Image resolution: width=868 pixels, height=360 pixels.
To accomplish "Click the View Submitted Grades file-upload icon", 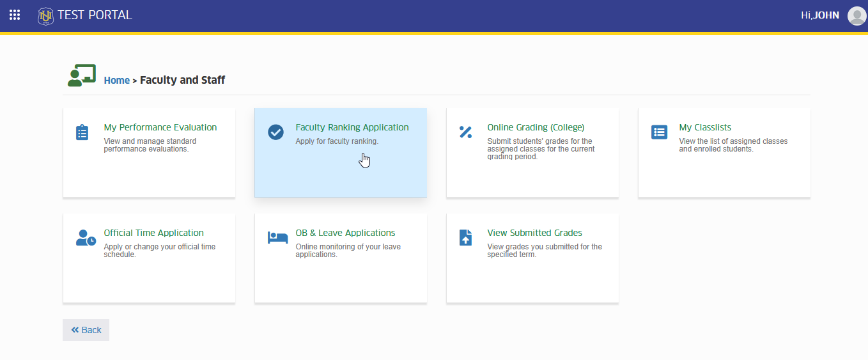I will pos(466,238).
